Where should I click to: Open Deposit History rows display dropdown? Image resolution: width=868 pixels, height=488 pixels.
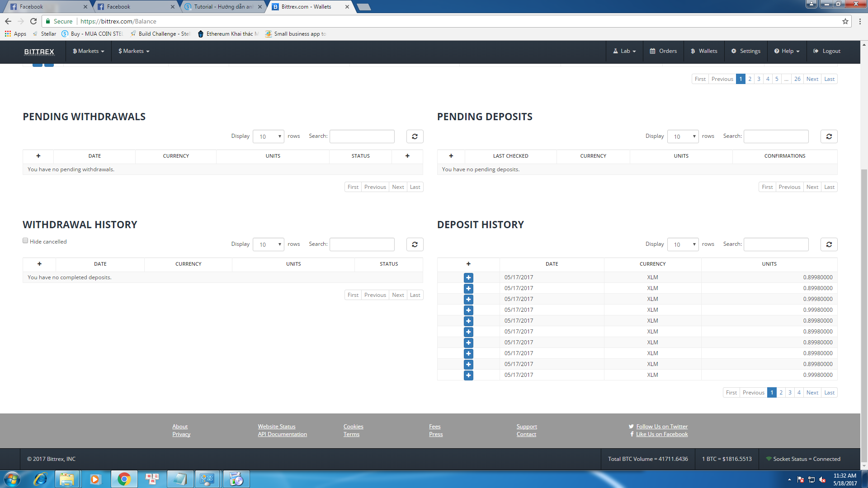(x=683, y=244)
